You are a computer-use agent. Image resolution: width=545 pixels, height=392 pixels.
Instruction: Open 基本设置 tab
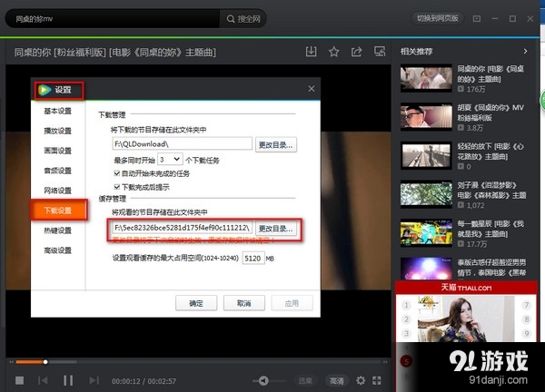58,111
